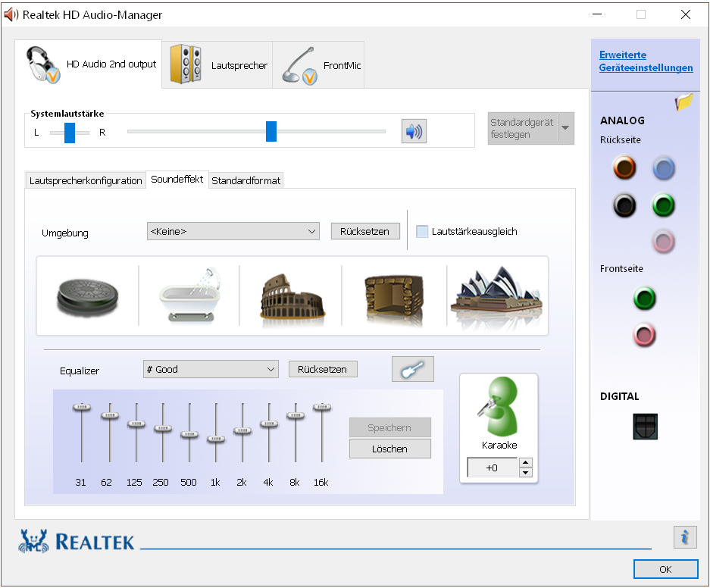Open the Lautsprecherkonfiguration tab
The width and height of the screenshot is (710, 588).
coord(86,180)
